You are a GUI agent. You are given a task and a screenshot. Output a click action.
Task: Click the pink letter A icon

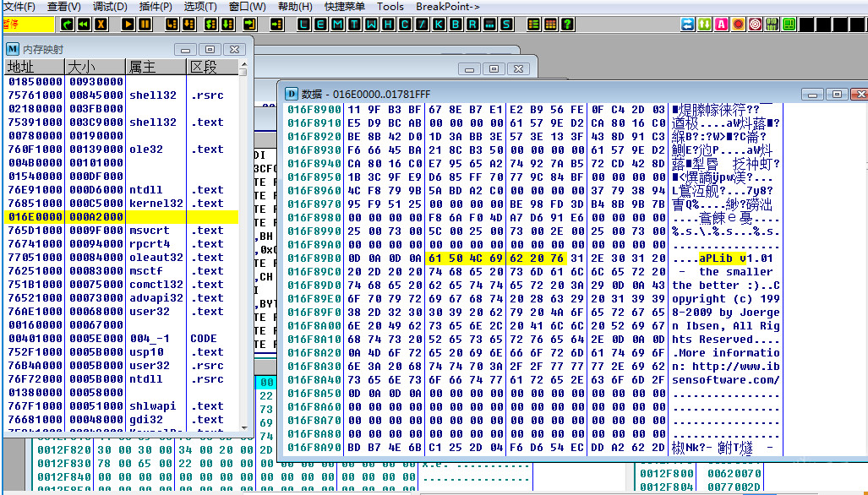click(x=721, y=24)
